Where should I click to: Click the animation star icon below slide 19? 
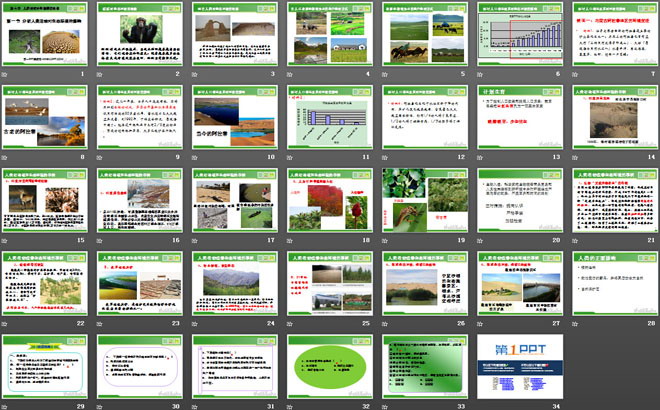(x=385, y=241)
